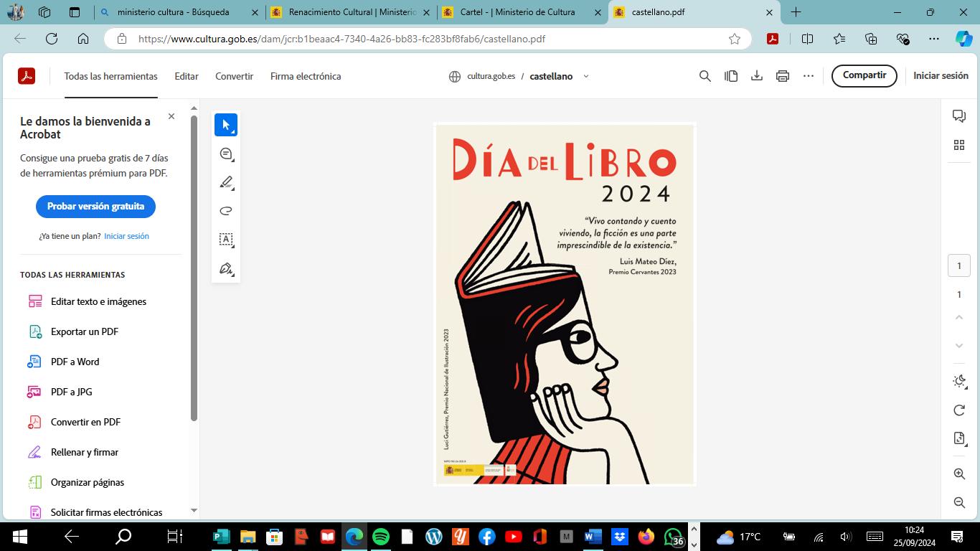Viewport: 980px width, 551px height.
Task: Click the page view settings icon
Action: tap(959, 438)
